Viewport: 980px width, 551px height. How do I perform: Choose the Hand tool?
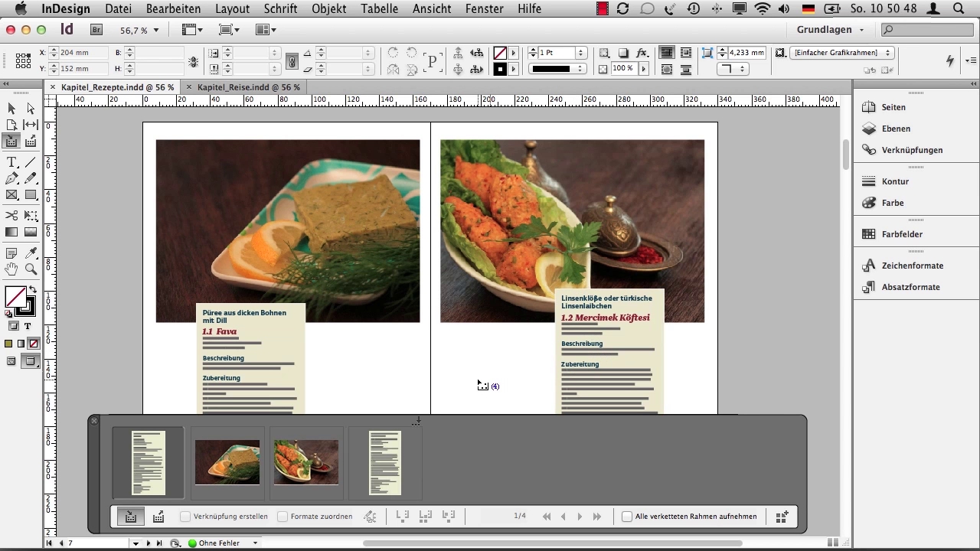pyautogui.click(x=11, y=269)
